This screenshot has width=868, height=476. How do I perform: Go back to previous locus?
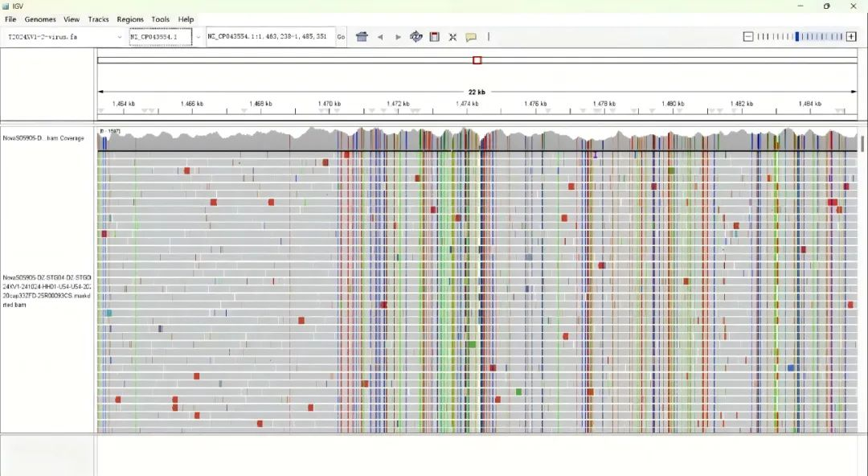pos(380,37)
